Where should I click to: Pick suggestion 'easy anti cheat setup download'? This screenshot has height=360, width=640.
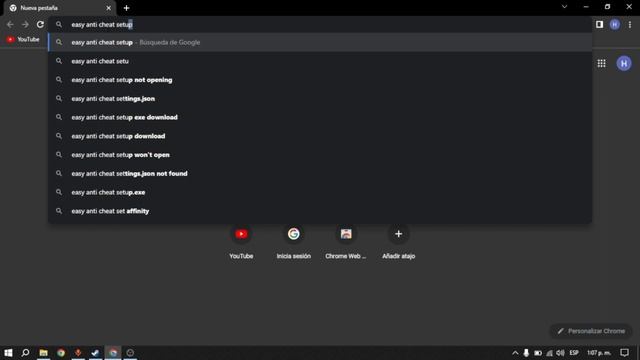coord(320,136)
